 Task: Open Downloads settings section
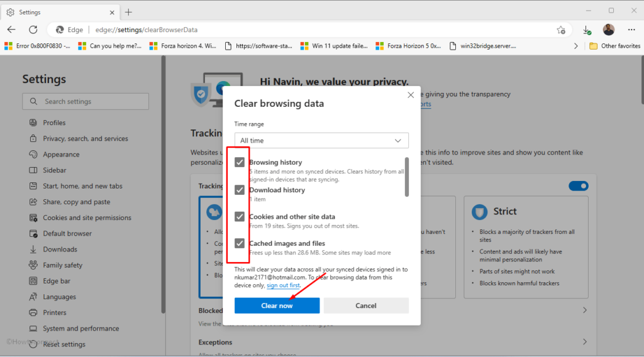click(x=60, y=250)
